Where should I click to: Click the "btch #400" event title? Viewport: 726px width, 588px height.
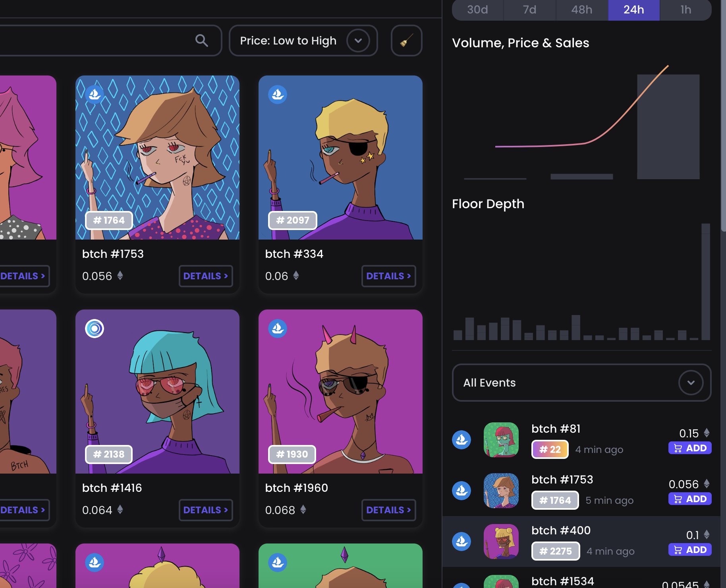(561, 530)
